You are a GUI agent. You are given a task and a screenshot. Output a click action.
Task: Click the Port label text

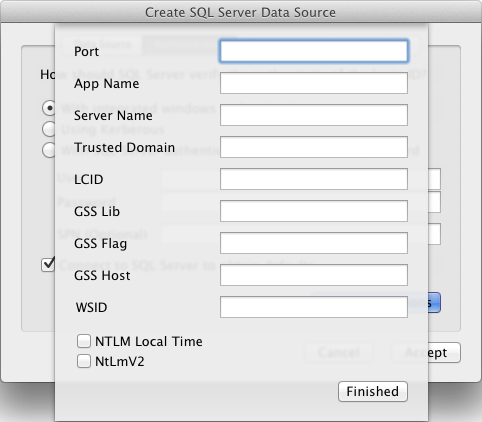pyautogui.click(x=86, y=51)
